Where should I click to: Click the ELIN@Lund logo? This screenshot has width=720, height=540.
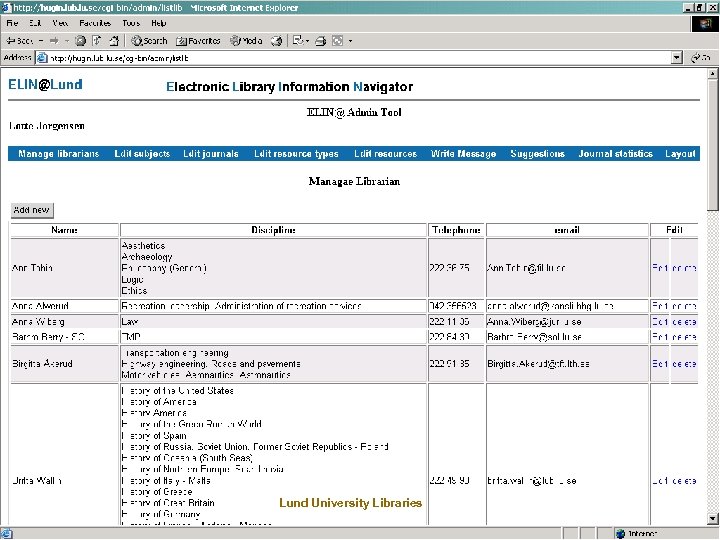pos(45,84)
